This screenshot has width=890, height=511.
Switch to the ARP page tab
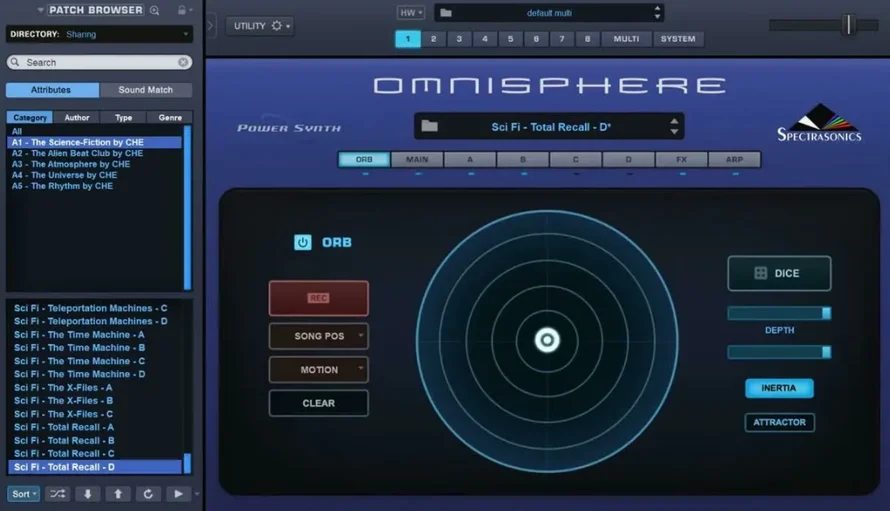click(x=734, y=160)
